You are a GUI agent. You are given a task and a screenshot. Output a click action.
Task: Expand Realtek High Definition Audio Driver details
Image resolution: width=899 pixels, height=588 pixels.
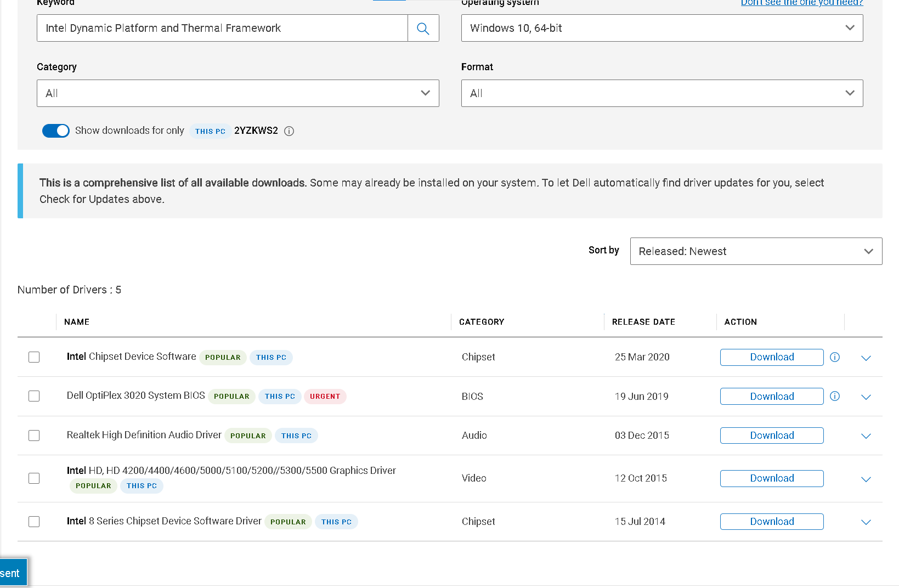point(866,436)
